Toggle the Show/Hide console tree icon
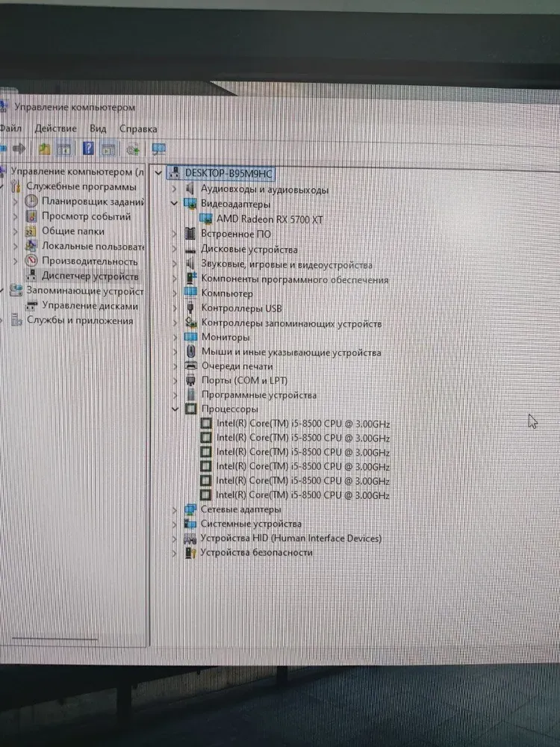The image size is (560, 747). (x=65, y=149)
